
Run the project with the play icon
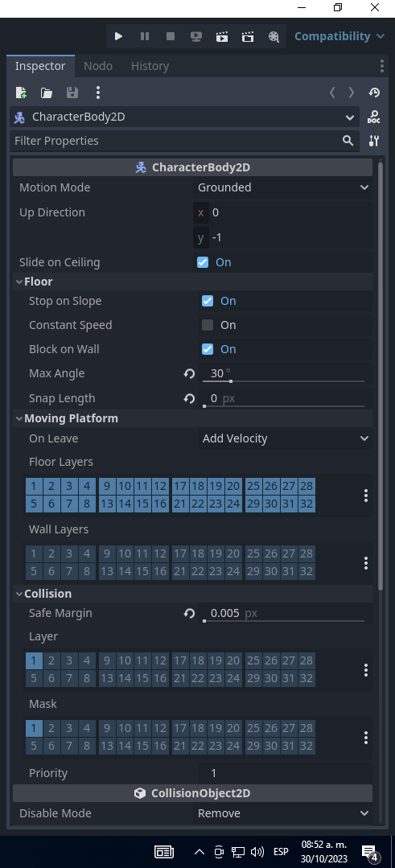pyautogui.click(x=118, y=36)
